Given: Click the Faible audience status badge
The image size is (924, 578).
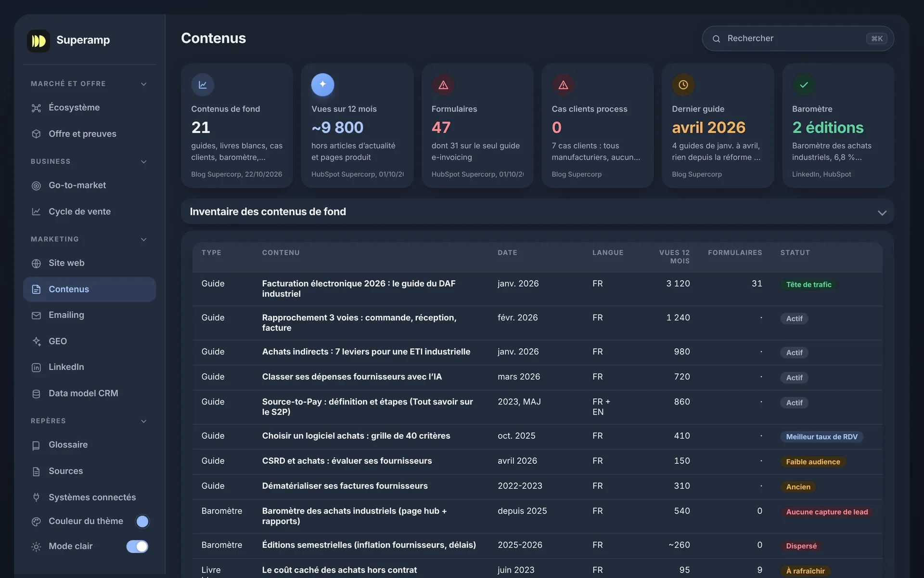Looking at the screenshot, I should (x=813, y=462).
